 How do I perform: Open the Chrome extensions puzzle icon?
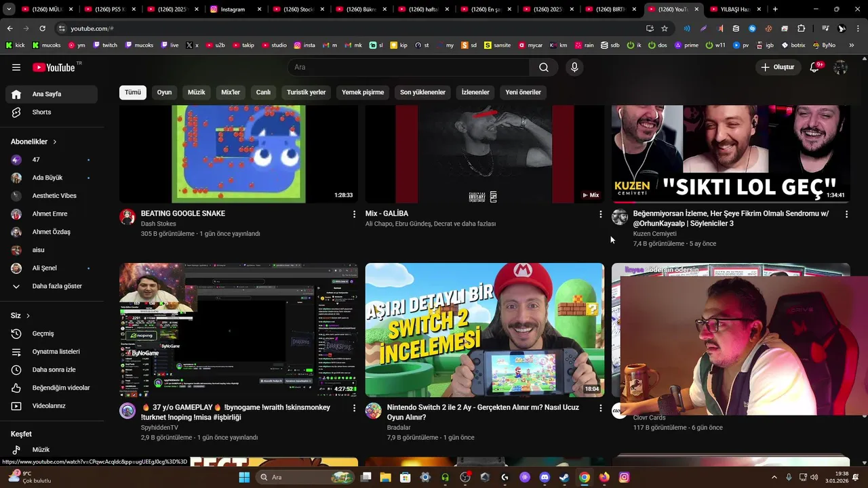[801, 28]
